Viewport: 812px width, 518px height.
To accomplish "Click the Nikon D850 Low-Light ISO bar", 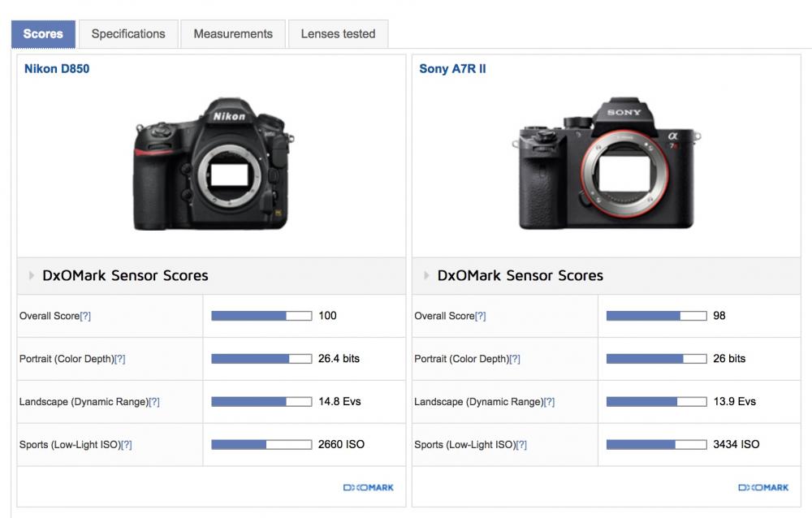I will [261, 444].
